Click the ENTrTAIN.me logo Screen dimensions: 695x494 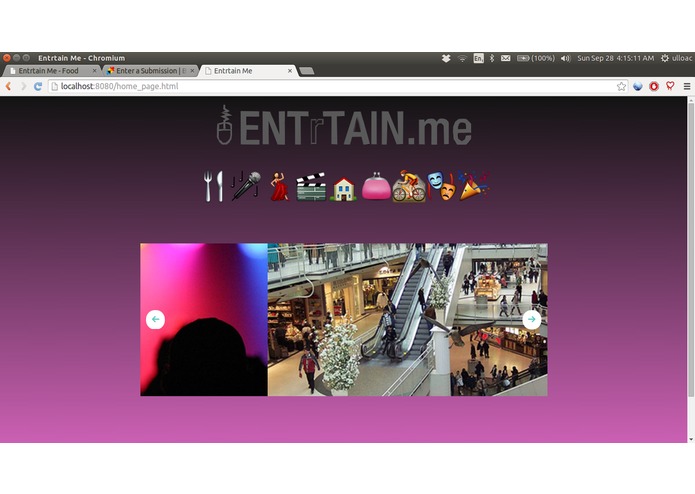click(344, 127)
